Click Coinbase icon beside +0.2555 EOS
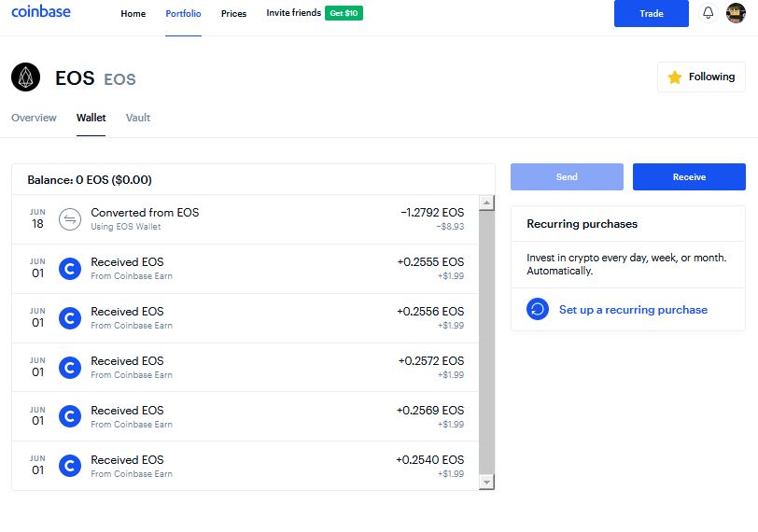 coord(70,269)
